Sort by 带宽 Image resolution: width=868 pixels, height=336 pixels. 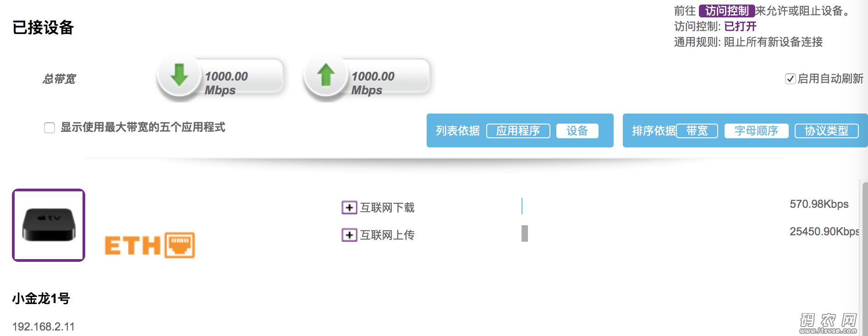(697, 131)
